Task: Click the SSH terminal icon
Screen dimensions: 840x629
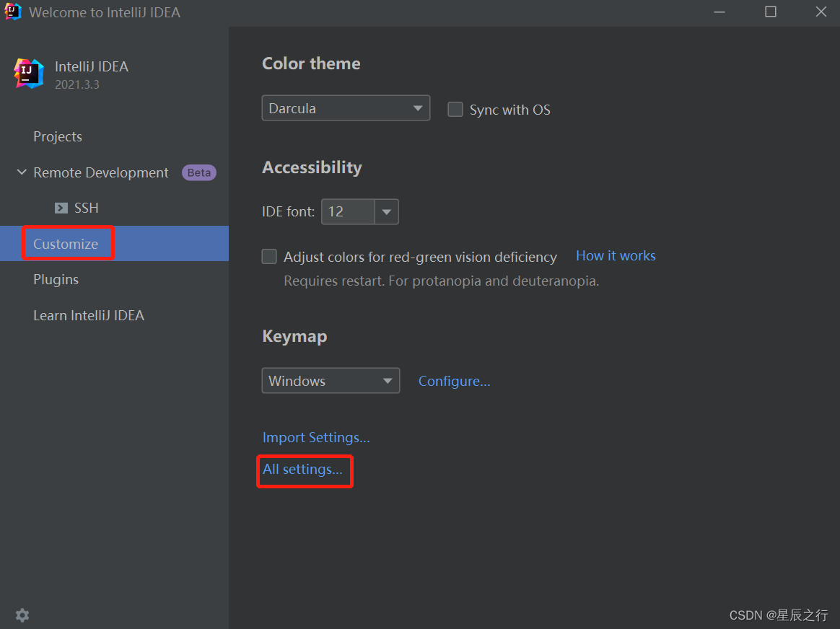Action: 61,208
